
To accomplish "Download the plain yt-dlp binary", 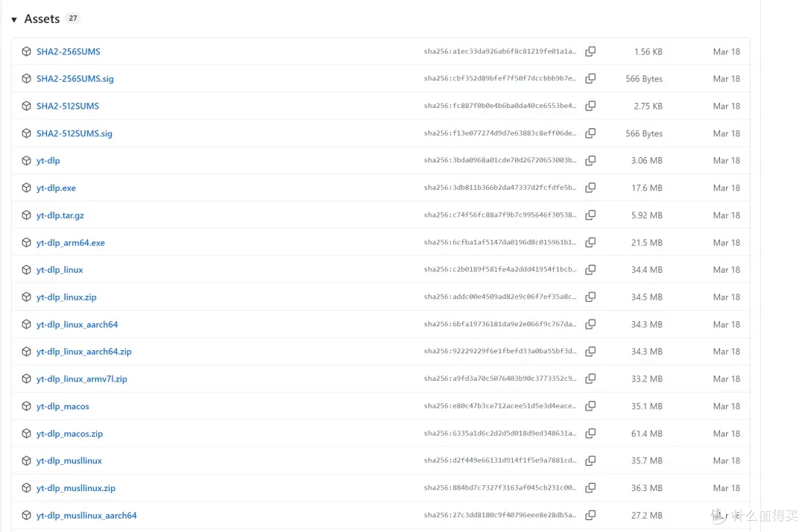I will 48,161.
